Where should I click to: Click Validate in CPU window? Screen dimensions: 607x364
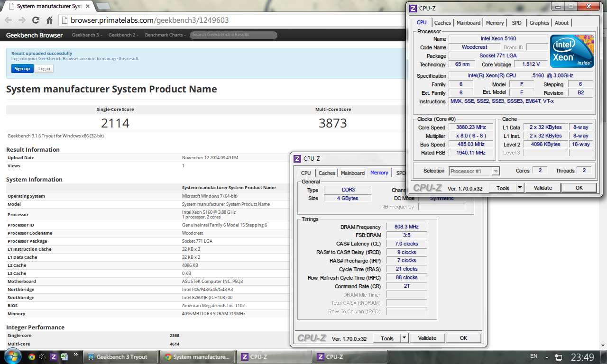543,188
